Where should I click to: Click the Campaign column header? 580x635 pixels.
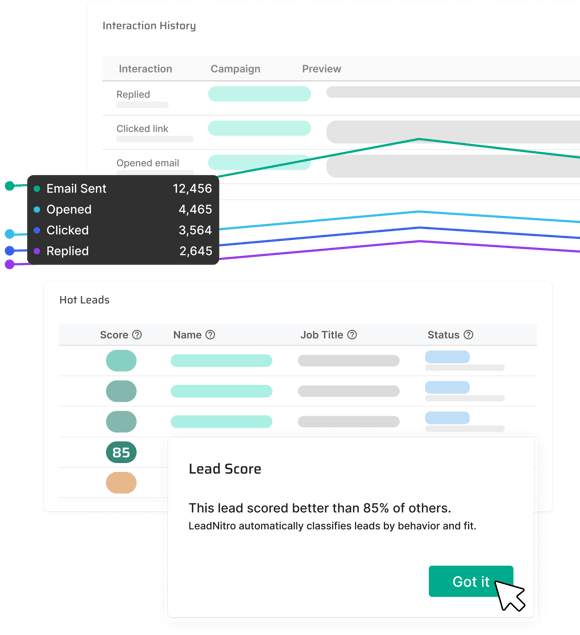tap(235, 69)
